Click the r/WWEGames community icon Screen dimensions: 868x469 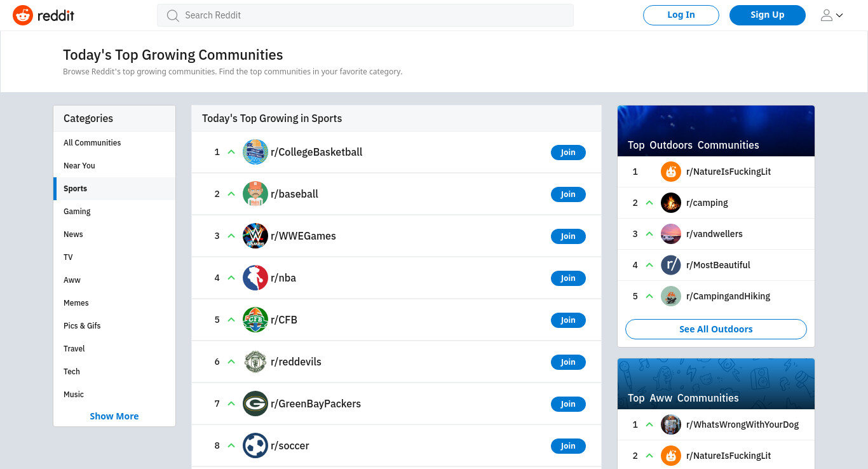point(255,236)
